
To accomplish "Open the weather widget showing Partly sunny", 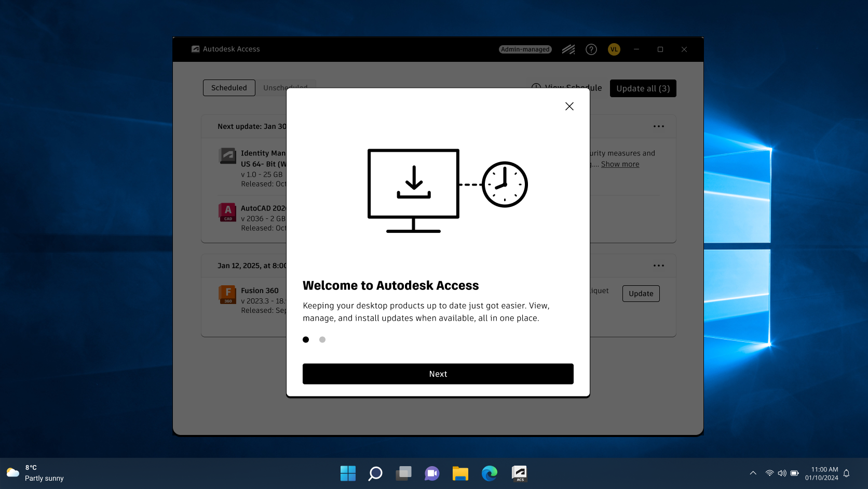I will pyautogui.click(x=35, y=473).
